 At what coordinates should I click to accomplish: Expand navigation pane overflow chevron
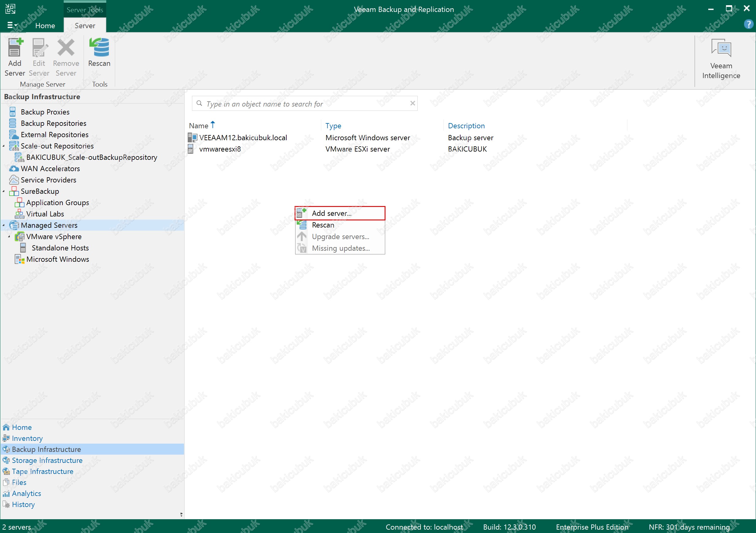(181, 514)
